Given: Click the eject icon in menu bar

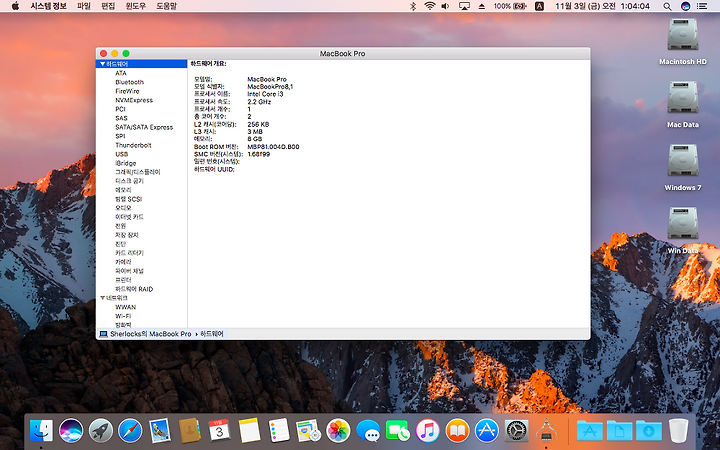Looking at the screenshot, I should (482, 6).
